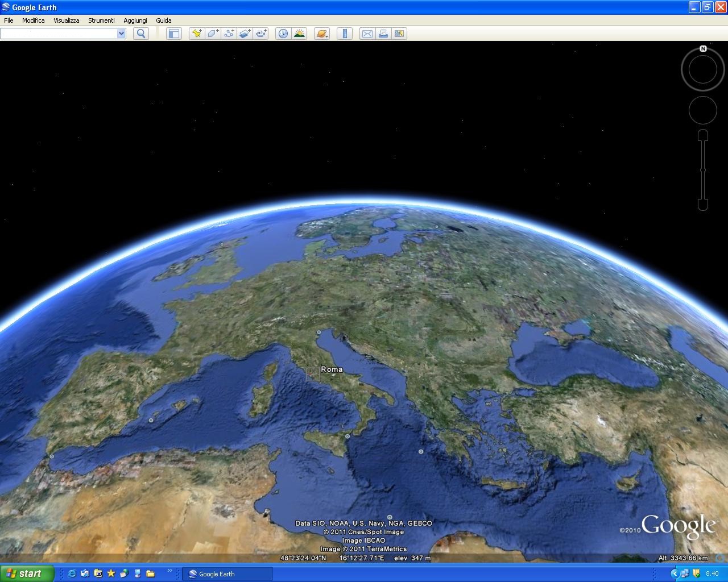Print the current view
This screenshot has height=582, width=728.
(383, 34)
